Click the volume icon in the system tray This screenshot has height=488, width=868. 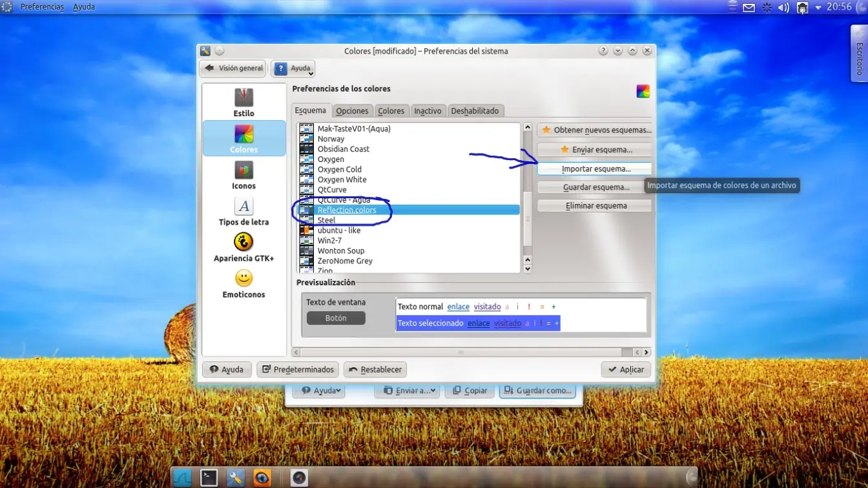point(782,6)
